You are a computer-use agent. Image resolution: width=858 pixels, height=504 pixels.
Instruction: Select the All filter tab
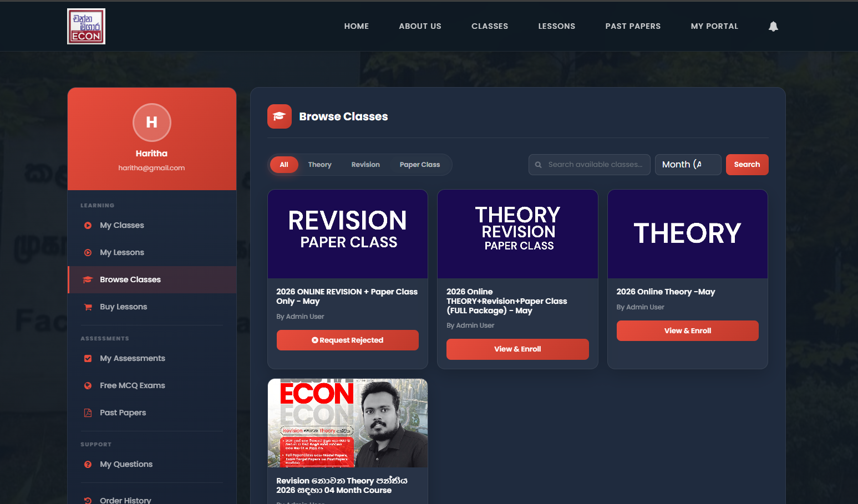pos(284,165)
